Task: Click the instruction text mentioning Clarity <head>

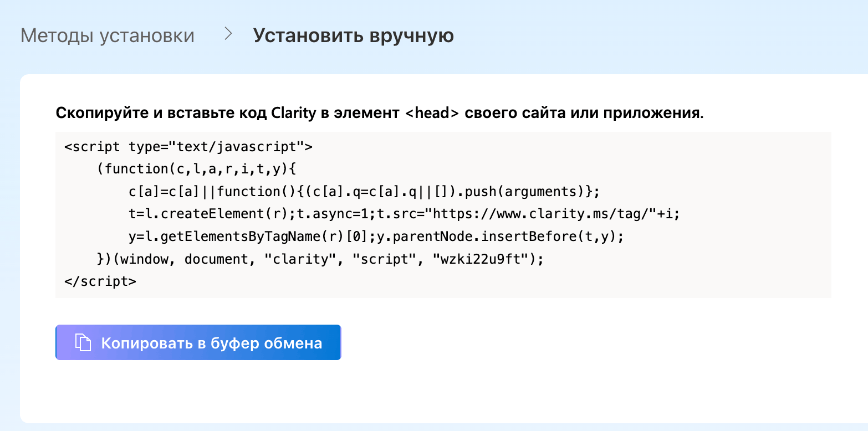Action: click(x=380, y=114)
